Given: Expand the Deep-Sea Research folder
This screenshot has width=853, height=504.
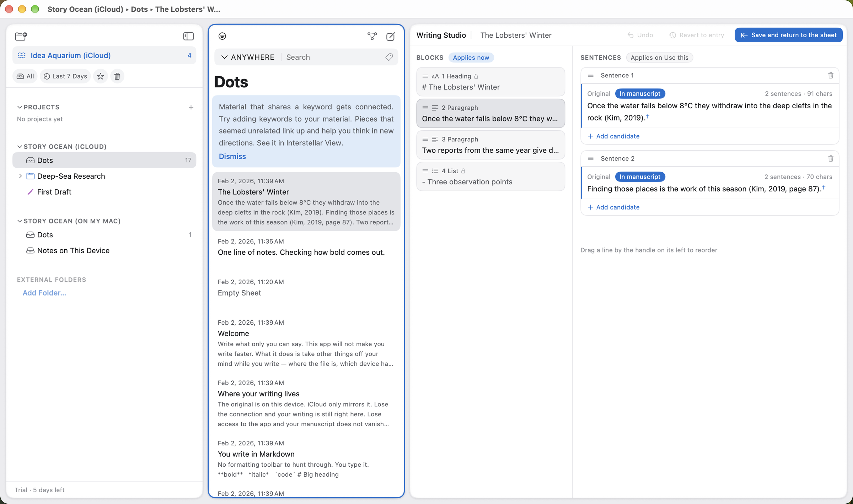Looking at the screenshot, I should point(20,176).
